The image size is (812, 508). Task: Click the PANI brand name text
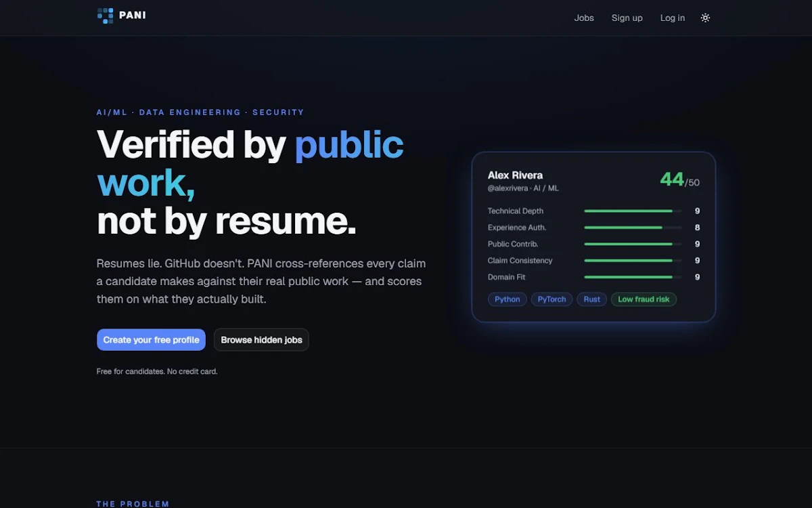click(133, 15)
